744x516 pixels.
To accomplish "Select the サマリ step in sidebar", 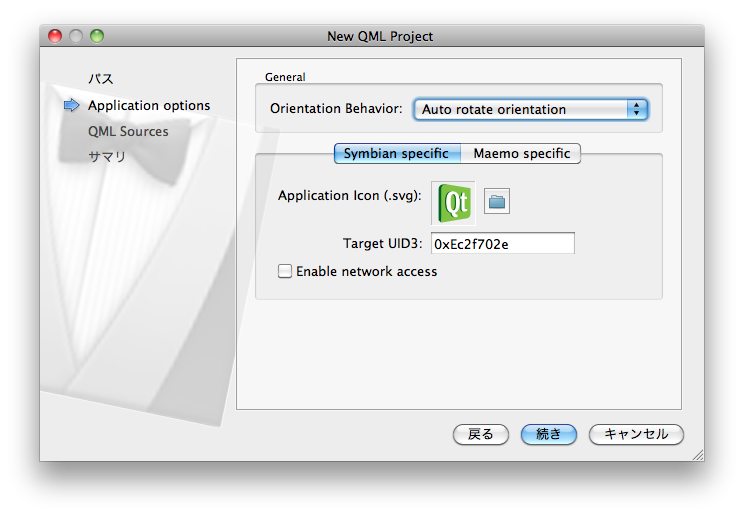I will 107,157.
